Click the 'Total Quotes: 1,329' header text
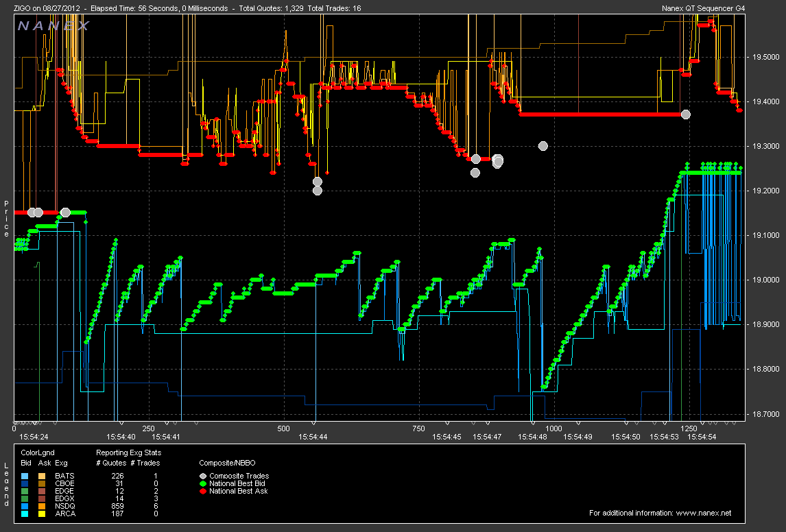The image size is (786, 532). (x=271, y=8)
